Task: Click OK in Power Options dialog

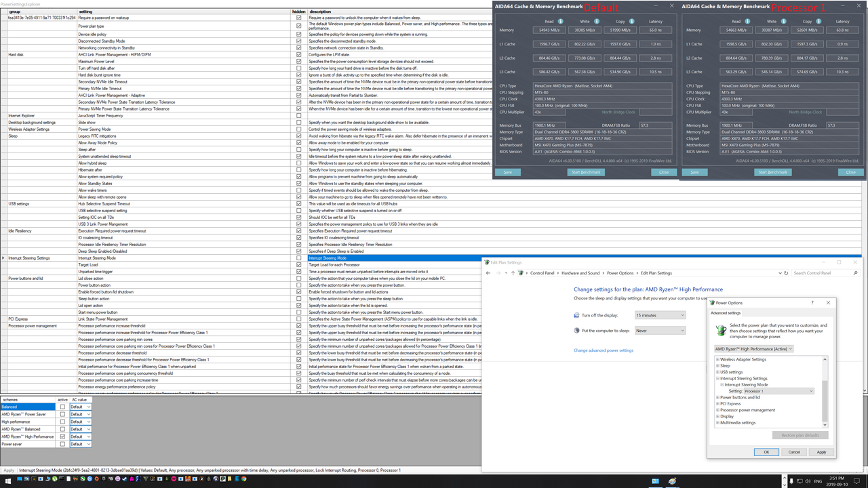Action: click(x=766, y=452)
